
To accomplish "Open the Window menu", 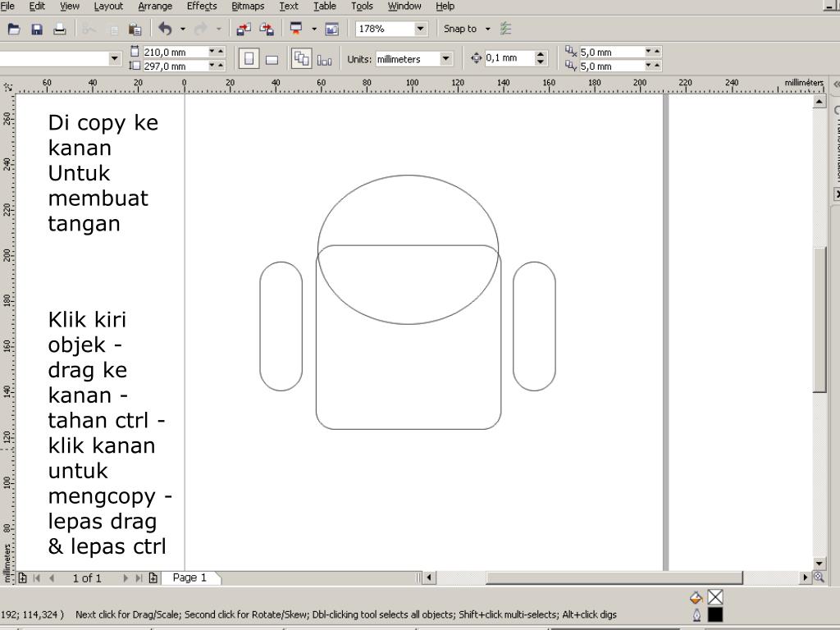I will pos(404,7).
